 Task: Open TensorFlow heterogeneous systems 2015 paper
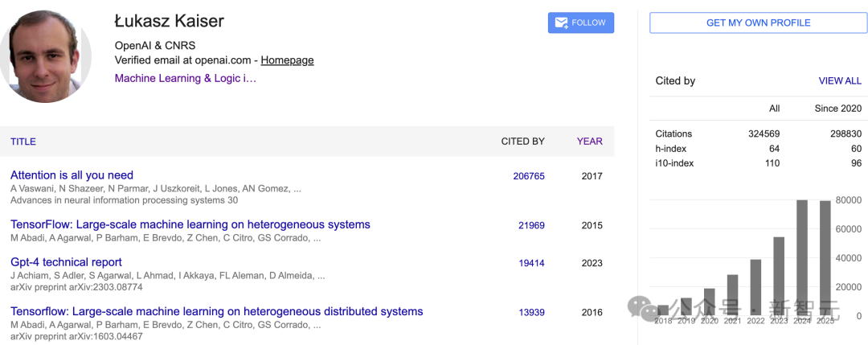[x=190, y=224]
